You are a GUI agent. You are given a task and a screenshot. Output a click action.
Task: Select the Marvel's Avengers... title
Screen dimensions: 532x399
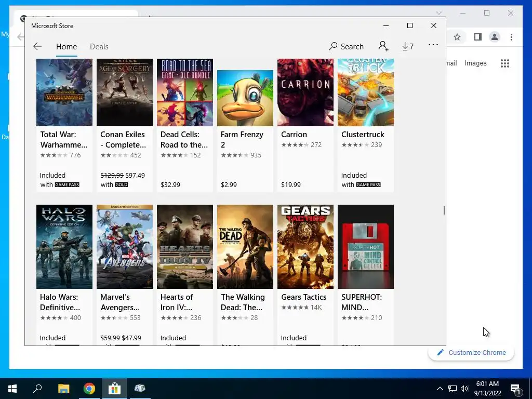120,302
